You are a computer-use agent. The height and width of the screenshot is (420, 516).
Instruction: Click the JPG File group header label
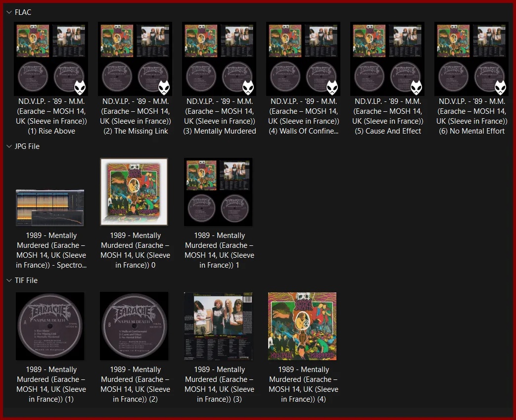(27, 146)
